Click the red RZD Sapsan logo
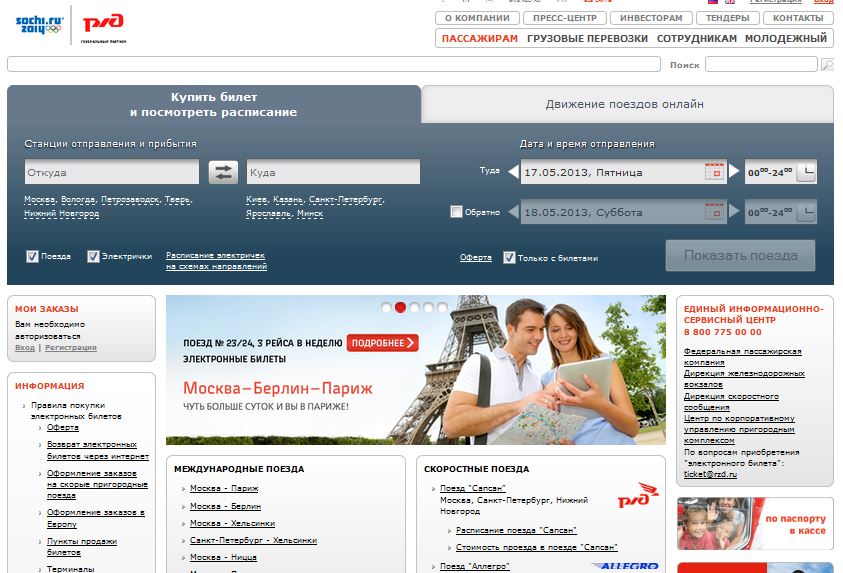 [638, 495]
